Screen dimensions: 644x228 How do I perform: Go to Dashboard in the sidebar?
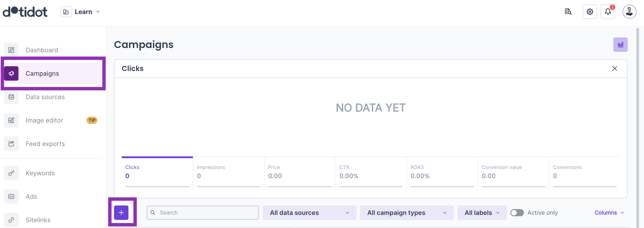pos(42,50)
